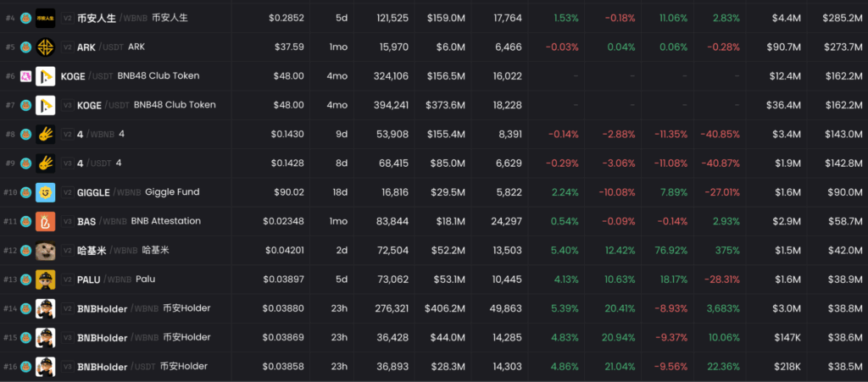Click the PALU token logo
The width and height of the screenshot is (868, 382).
(x=46, y=280)
